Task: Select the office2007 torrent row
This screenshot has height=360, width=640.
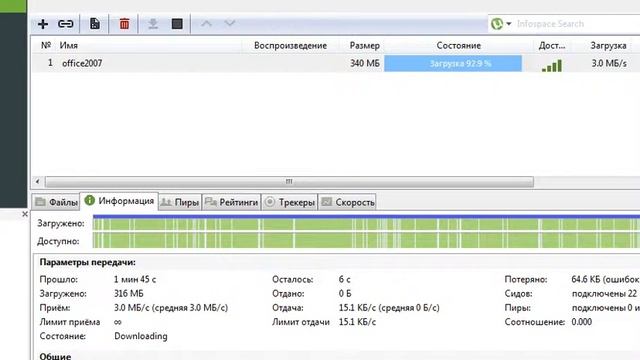Action: tap(336, 63)
